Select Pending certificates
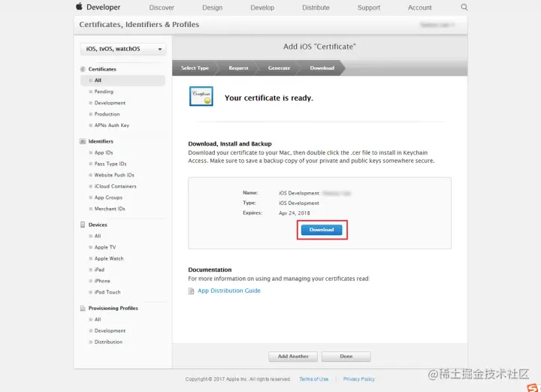Viewport: 541px width, 392px height. (104, 92)
